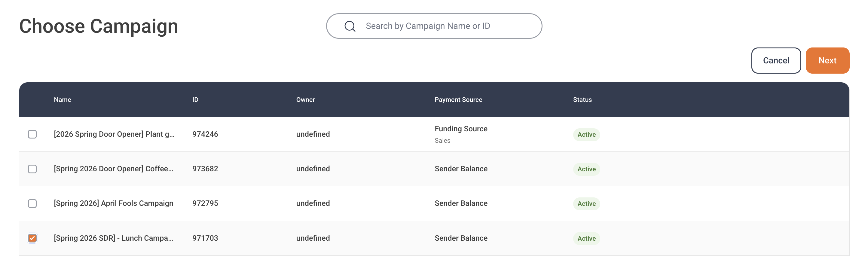Click the Owner column header
868x256 pixels.
(305, 100)
